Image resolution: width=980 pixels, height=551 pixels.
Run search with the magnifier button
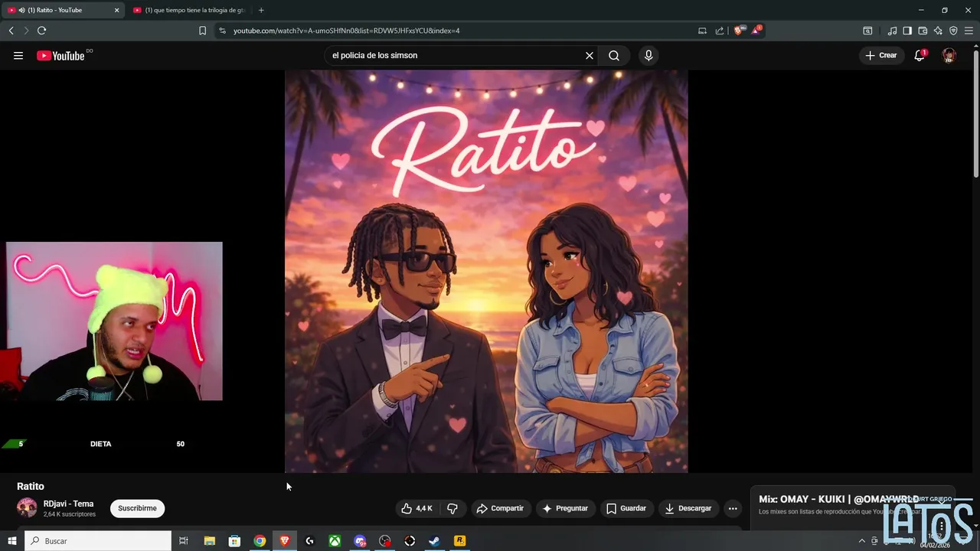(614, 55)
